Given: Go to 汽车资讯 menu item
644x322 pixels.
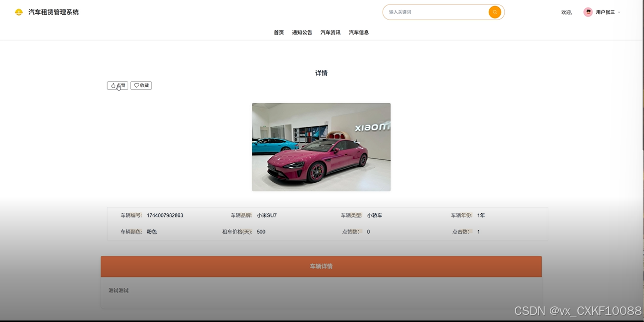Looking at the screenshot, I should (x=331, y=33).
